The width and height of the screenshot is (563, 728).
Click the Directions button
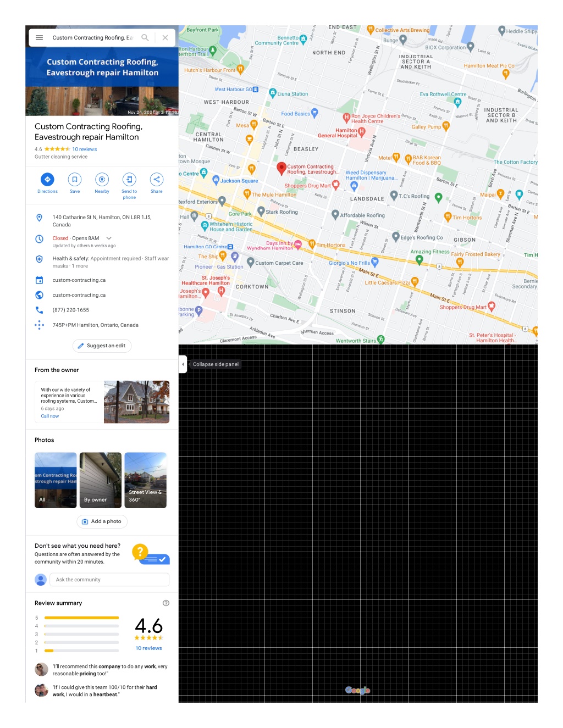click(x=47, y=180)
